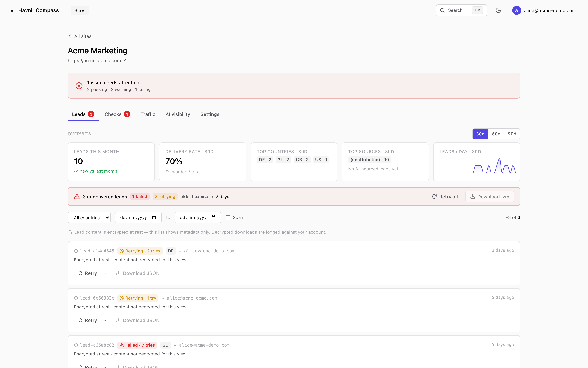Screen dimensions: 588x368
Task: Click the shield icon of lead-a14a4645
Action: coord(76,251)
